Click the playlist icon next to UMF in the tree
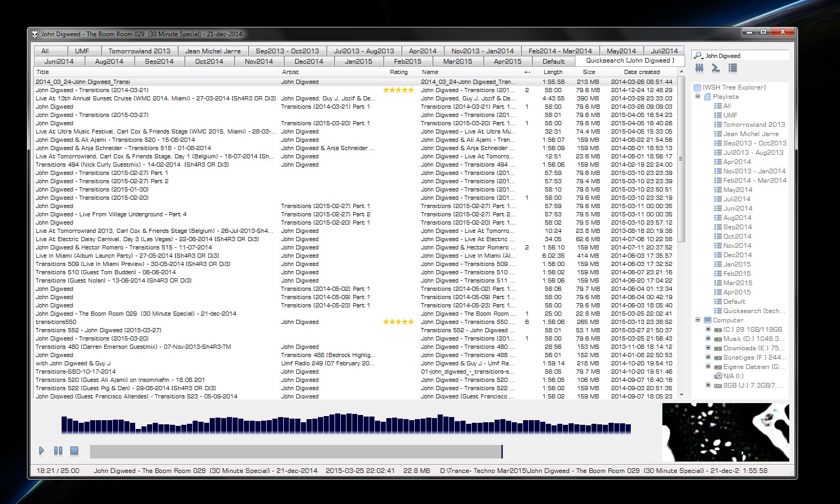This screenshot has height=504, width=840. (x=718, y=115)
